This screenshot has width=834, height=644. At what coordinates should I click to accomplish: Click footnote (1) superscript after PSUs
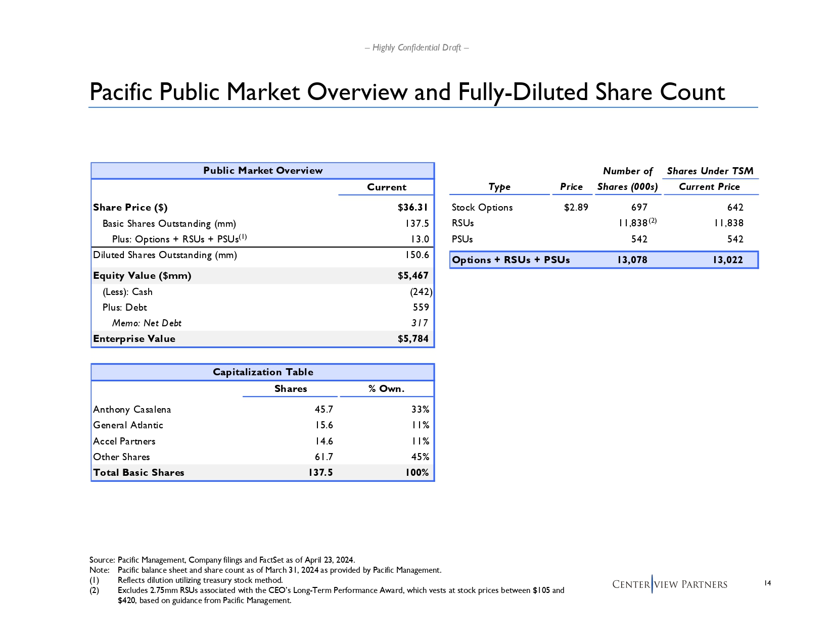click(243, 237)
